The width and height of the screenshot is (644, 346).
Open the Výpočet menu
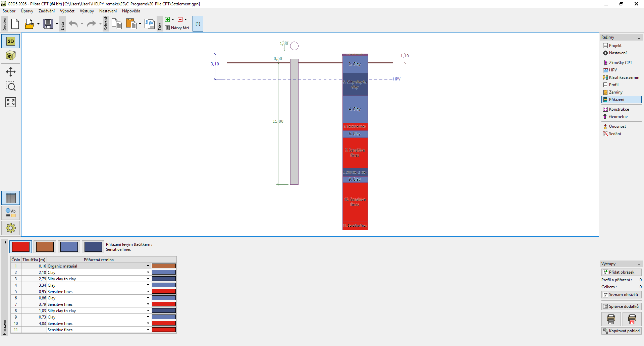(67, 11)
